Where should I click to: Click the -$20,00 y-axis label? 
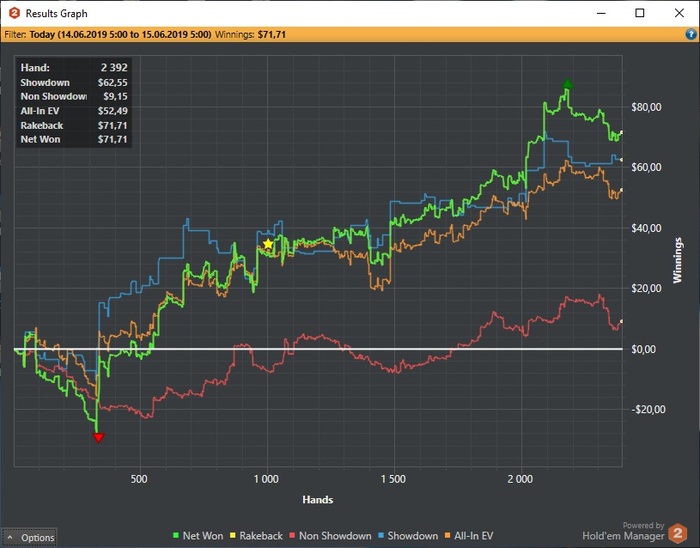point(648,409)
